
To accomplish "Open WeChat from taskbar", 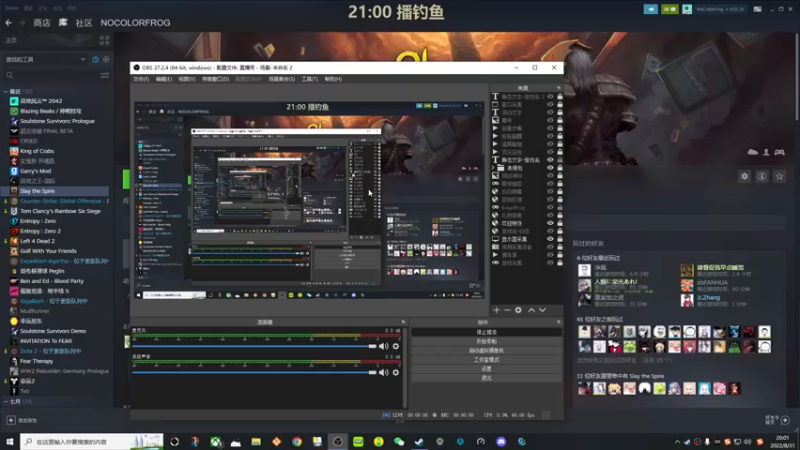I will [x=399, y=442].
